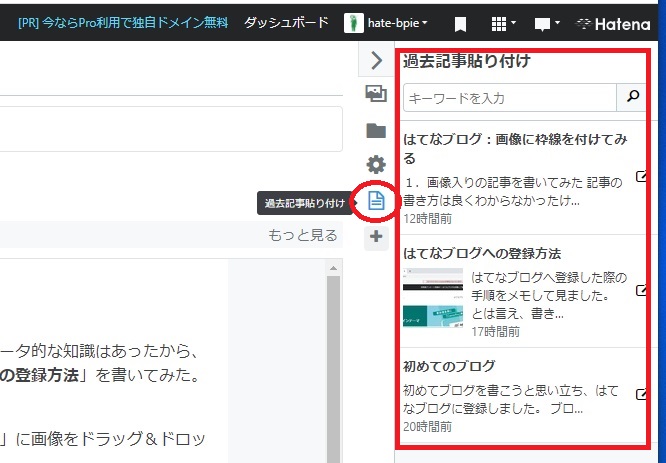This screenshot has width=666, height=463.
Task: Open the category folder icon in sidebar
Action: (x=376, y=130)
